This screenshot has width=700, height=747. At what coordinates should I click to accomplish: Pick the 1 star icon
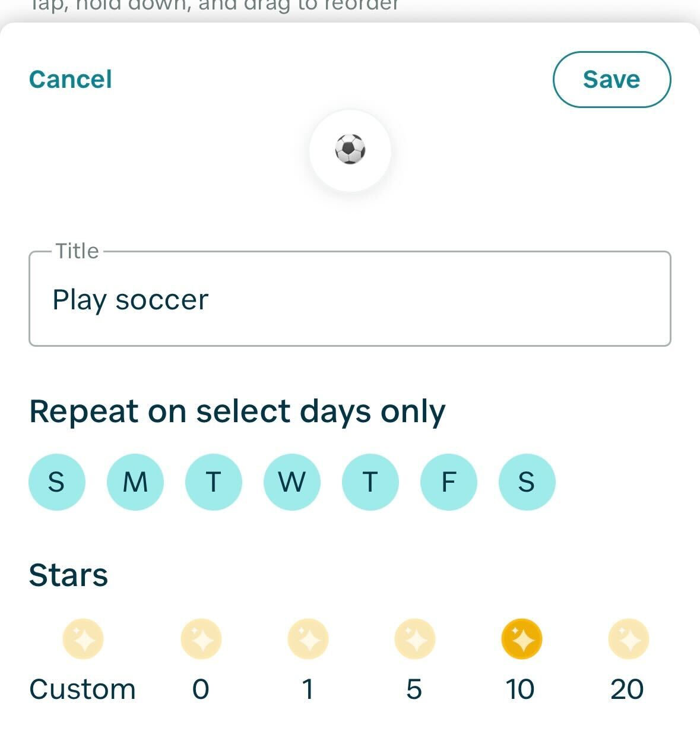[308, 640]
